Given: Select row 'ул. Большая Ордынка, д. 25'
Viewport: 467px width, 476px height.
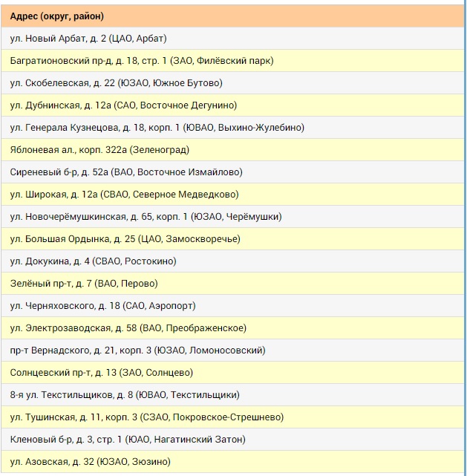Looking at the screenshot, I should (x=232, y=239).
